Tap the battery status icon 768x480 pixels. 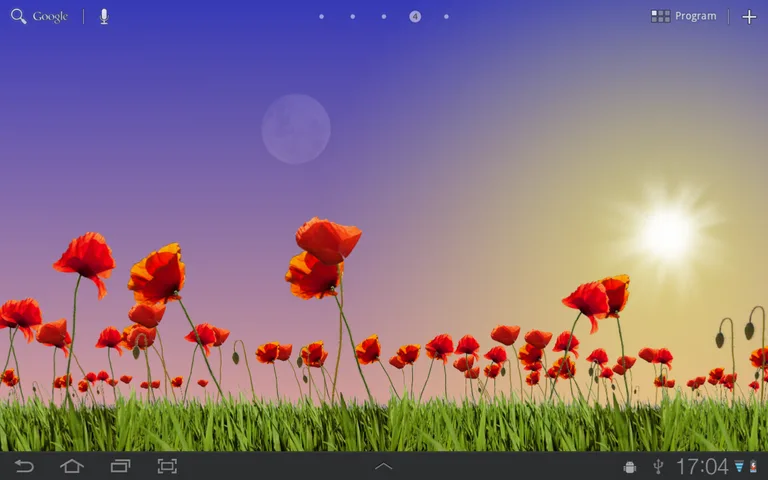(x=754, y=466)
